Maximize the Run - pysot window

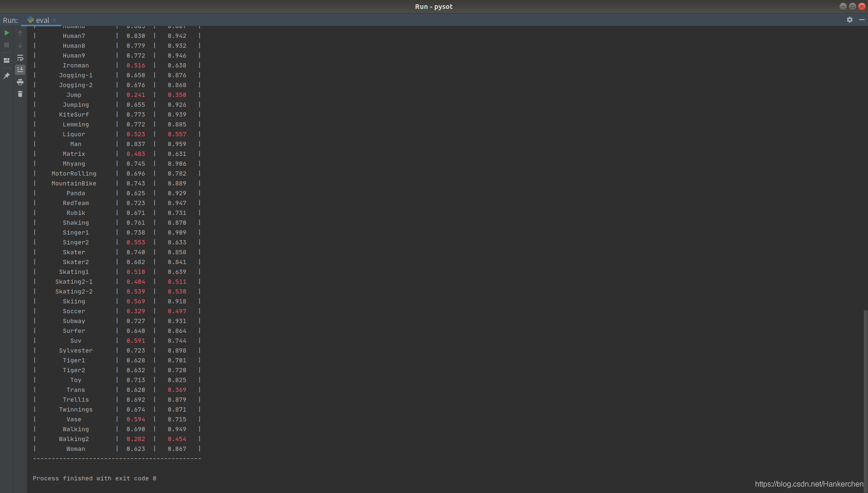[x=853, y=7]
